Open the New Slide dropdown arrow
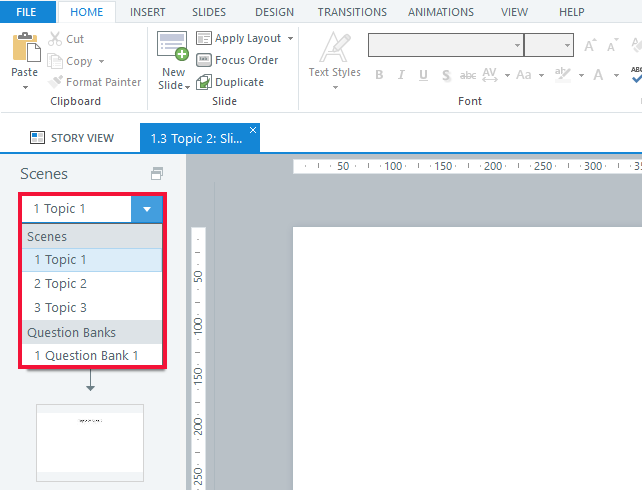Viewport: 642px width, 490px height. point(188,87)
